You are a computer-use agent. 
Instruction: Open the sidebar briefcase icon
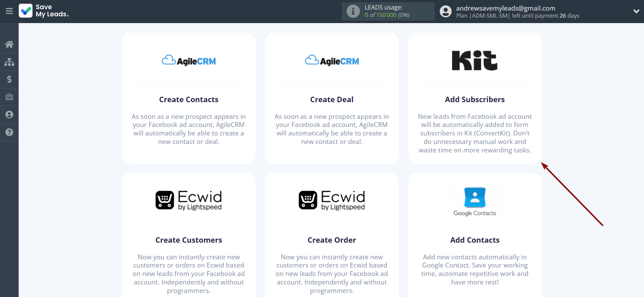(9, 97)
